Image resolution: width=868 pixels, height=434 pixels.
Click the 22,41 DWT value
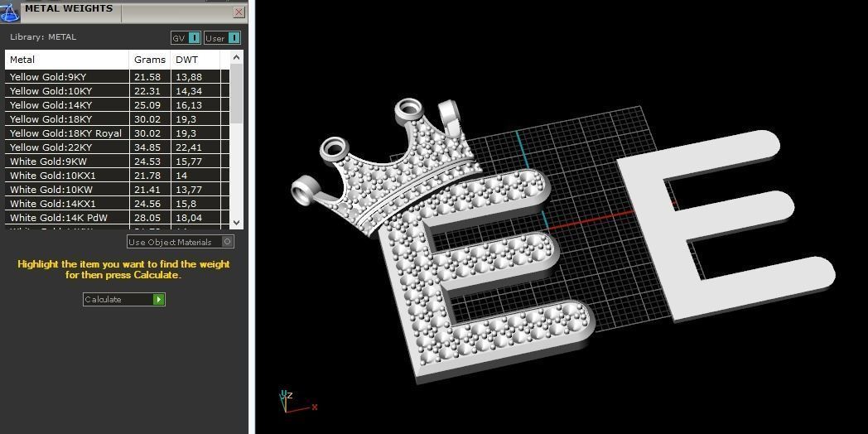(189, 147)
